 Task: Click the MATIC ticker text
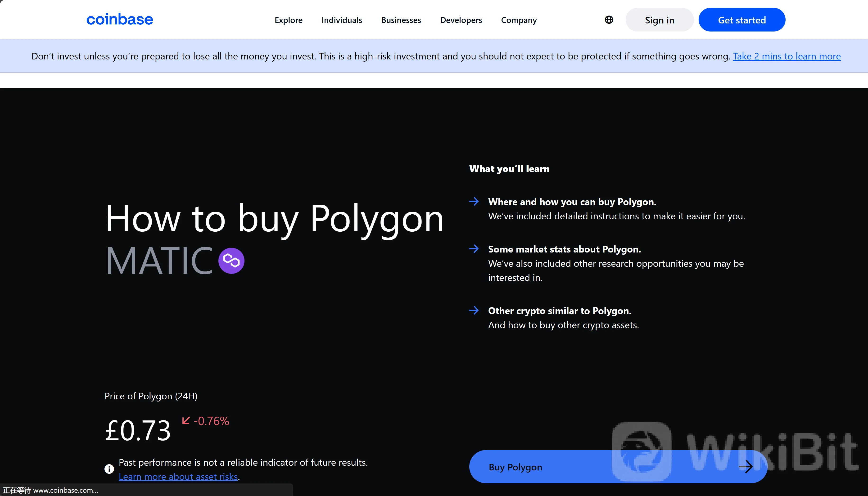pyautogui.click(x=159, y=261)
